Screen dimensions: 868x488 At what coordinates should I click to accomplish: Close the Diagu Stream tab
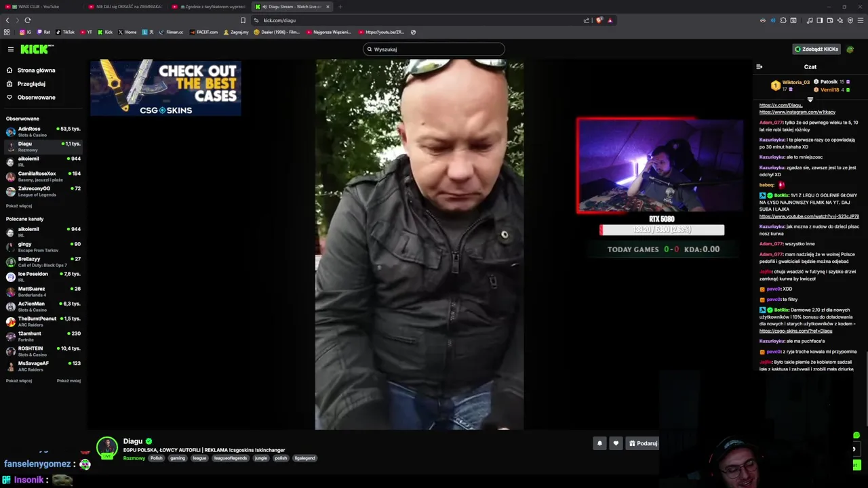[328, 6]
